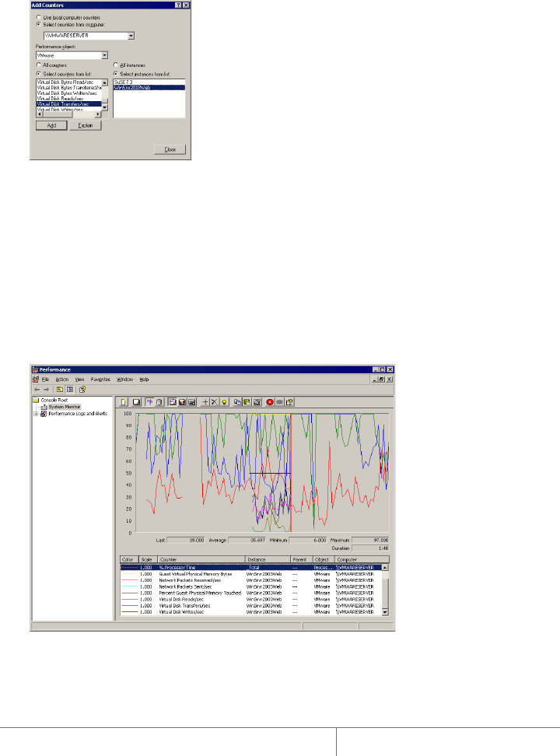Click the Counter column header

202,559
